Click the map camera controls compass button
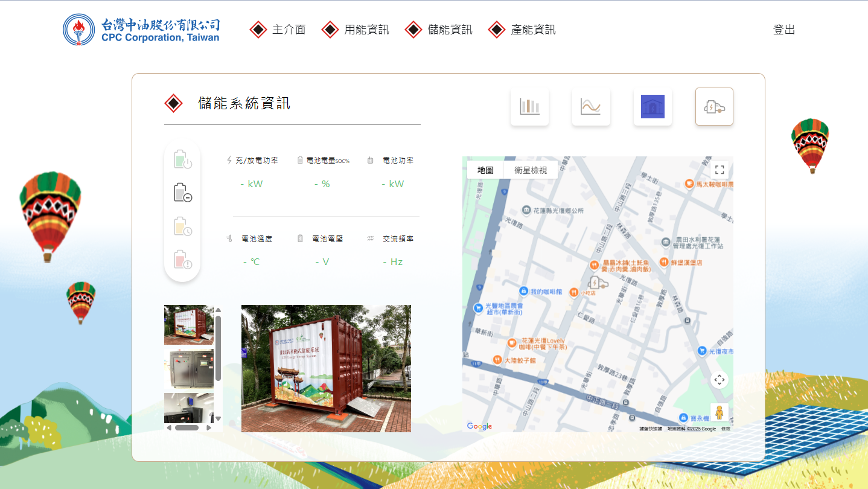This screenshot has width=868, height=489. [719, 380]
